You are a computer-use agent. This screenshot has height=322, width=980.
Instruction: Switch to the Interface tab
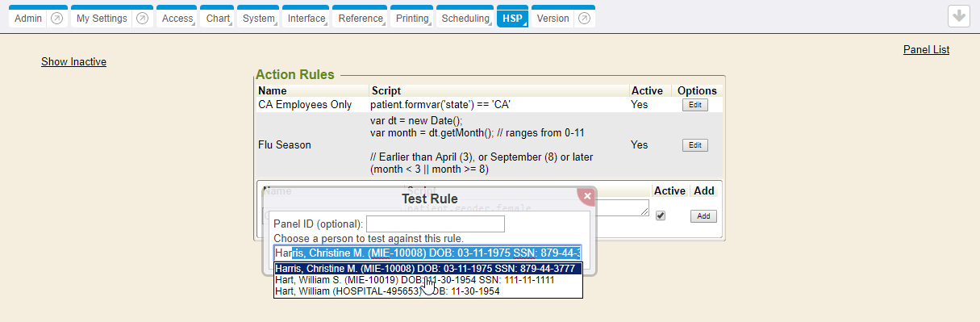click(x=307, y=19)
